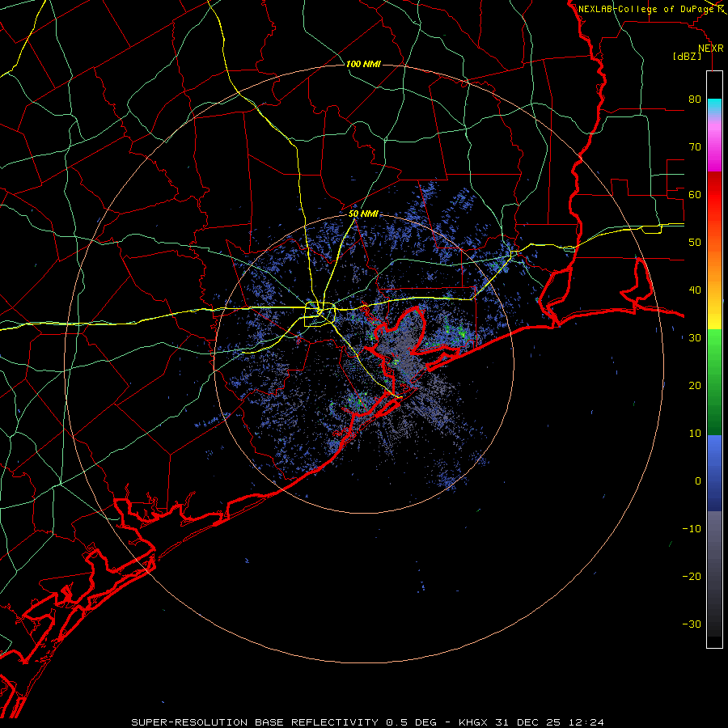Click the gray radar echo cluster over Galveston Bay

[401, 346]
